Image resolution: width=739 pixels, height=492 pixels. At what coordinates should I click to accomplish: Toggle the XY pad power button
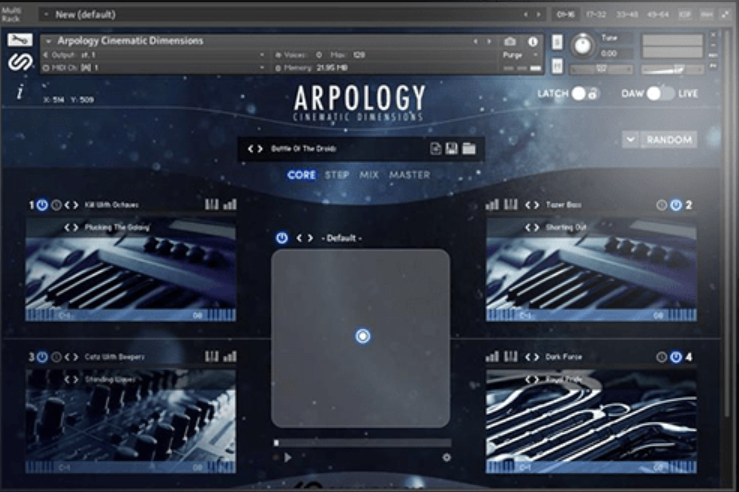click(x=282, y=238)
